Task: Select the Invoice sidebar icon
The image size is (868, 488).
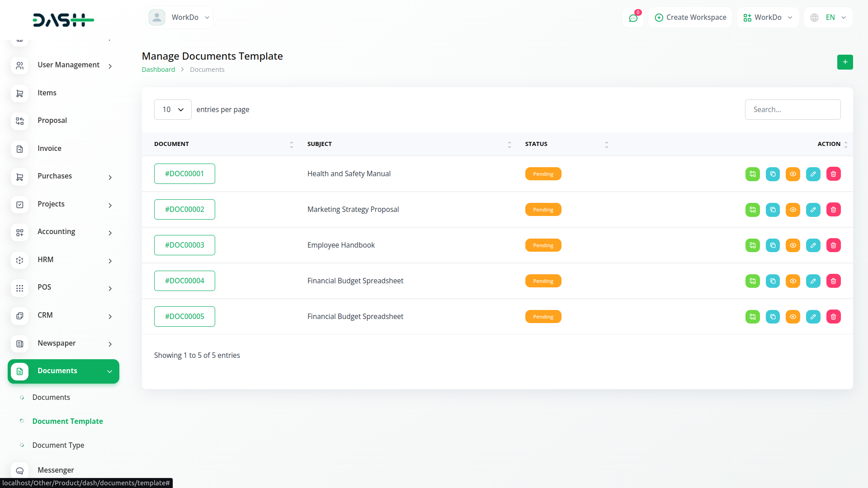Action: pyautogui.click(x=19, y=149)
